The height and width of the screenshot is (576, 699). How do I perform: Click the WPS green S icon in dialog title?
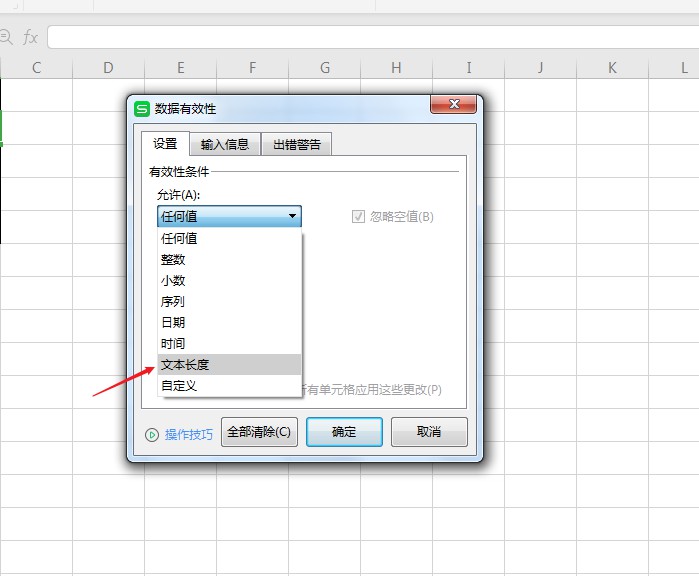tap(142, 109)
